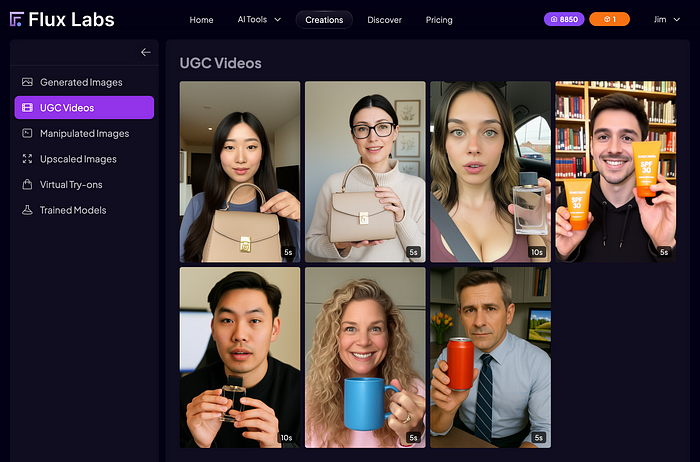Expand the AI Tools dropdown

coord(259,20)
